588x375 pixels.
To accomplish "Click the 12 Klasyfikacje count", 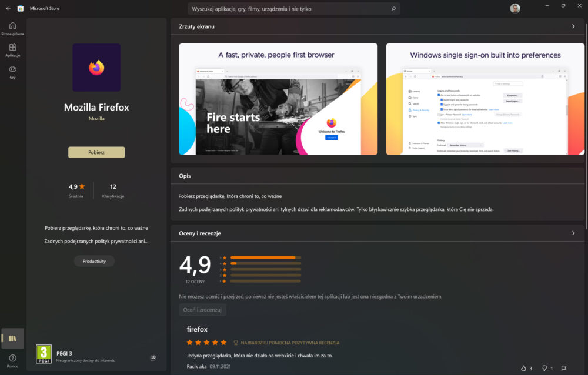I will coord(113,190).
